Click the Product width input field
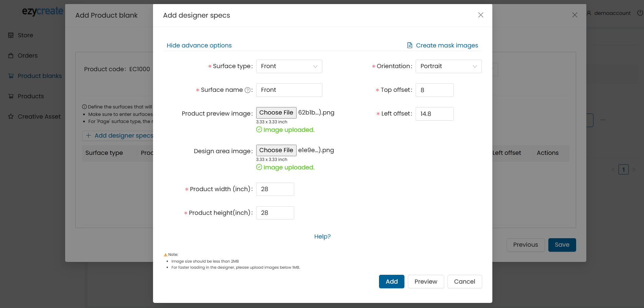The image size is (644, 308). tap(275, 189)
